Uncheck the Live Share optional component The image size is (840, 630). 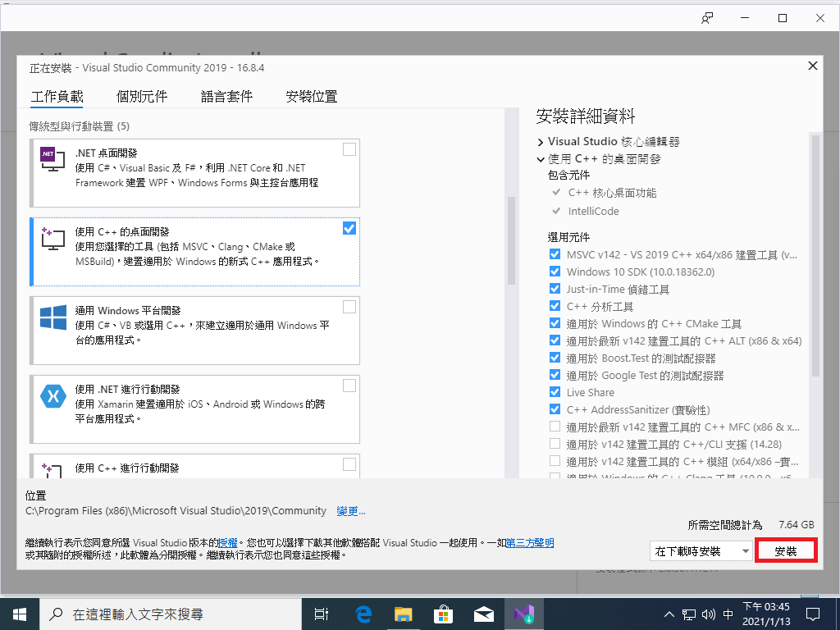pyautogui.click(x=555, y=392)
